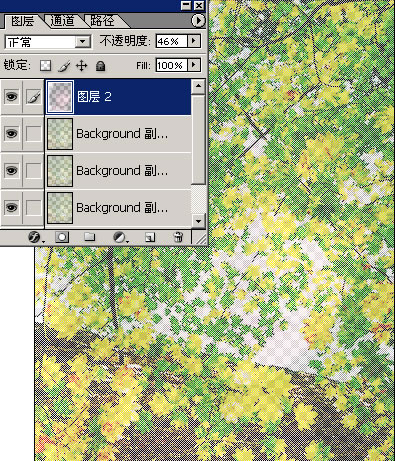Switch to the 路径 tab
The image size is (395, 461).
click(102, 21)
